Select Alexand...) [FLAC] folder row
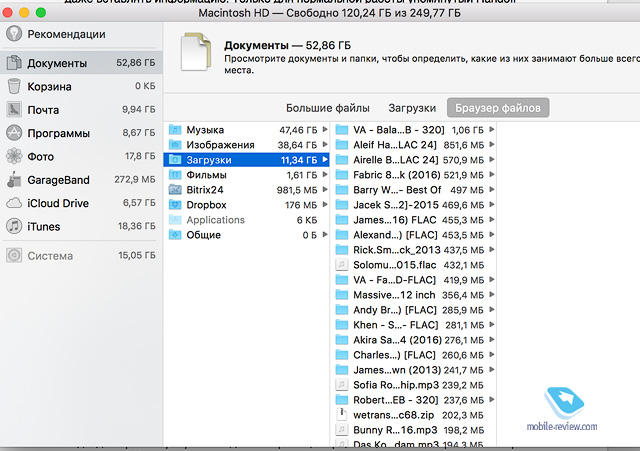The width and height of the screenshot is (640, 451). [414, 235]
